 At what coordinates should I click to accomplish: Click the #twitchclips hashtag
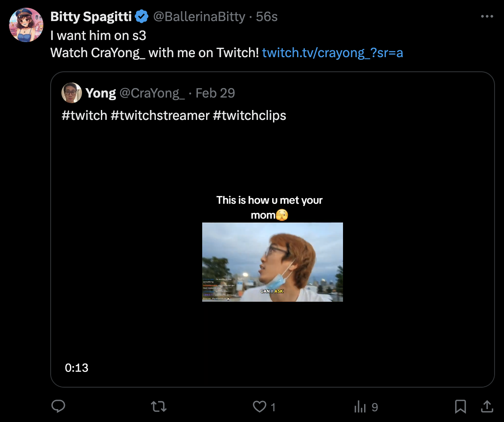coord(249,115)
